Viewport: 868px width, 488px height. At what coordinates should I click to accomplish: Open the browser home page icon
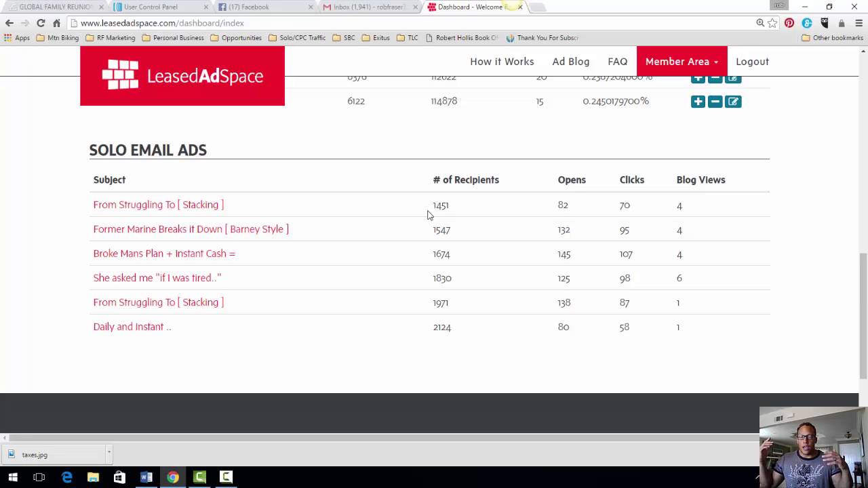click(56, 23)
